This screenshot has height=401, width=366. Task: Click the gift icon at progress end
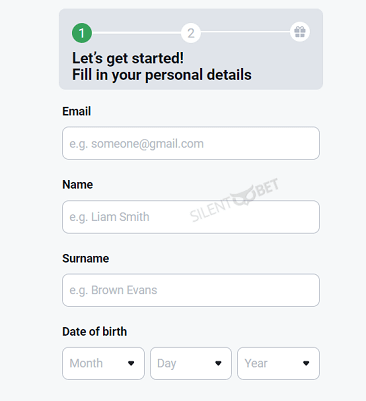coord(300,32)
